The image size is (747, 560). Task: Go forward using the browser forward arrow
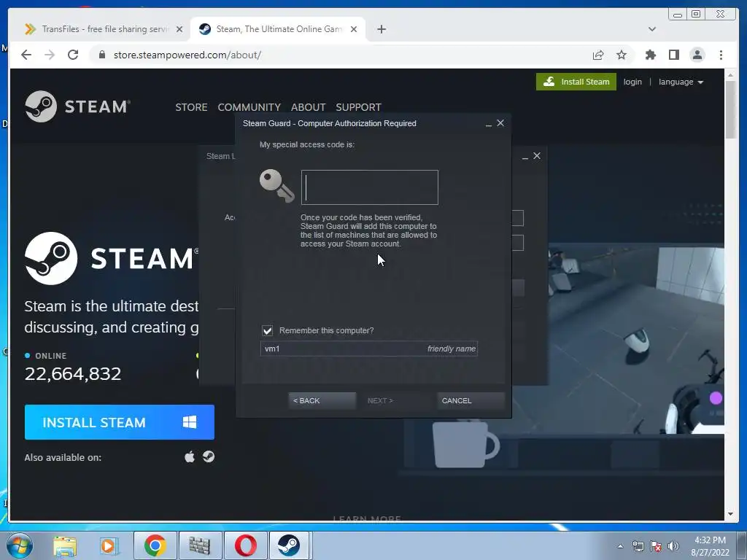[x=50, y=55]
